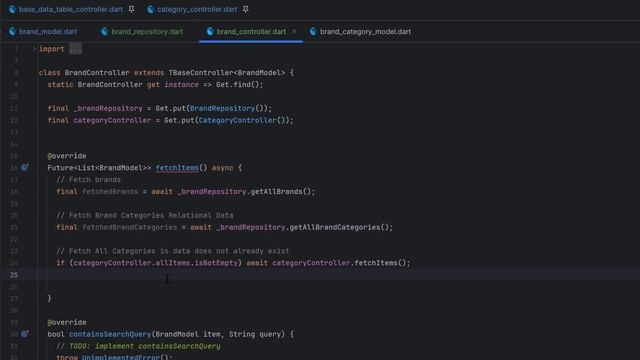Image resolution: width=640 pixels, height=360 pixels.
Task: Click TBaseController<BrandModel> in class declaration
Action: [x=227, y=73]
